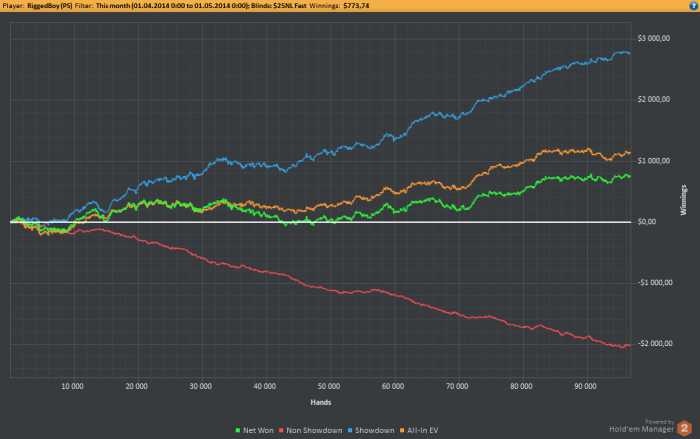
Task: Click the Winnings y-axis title
Action: pyautogui.click(x=683, y=200)
